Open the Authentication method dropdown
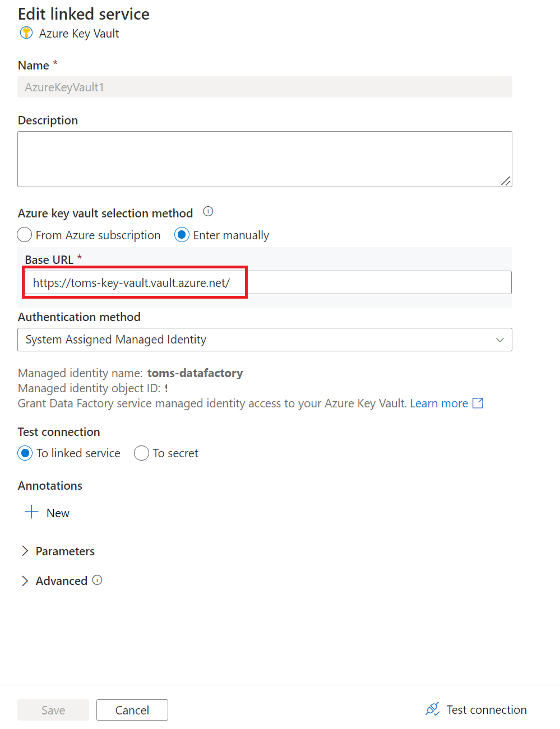560x729 pixels. [x=265, y=340]
